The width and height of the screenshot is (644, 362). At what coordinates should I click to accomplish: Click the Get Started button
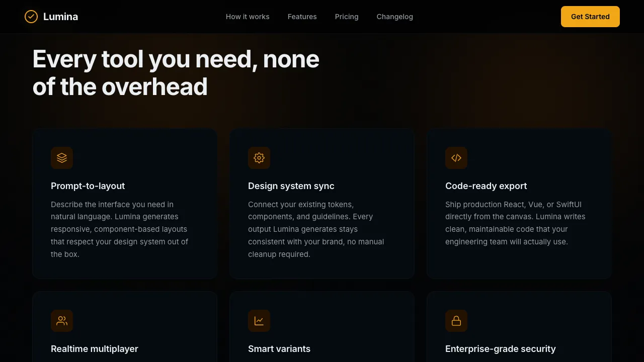pyautogui.click(x=590, y=17)
